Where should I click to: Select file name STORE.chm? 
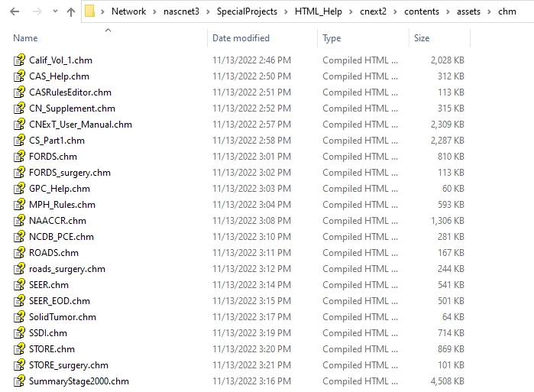52,349
